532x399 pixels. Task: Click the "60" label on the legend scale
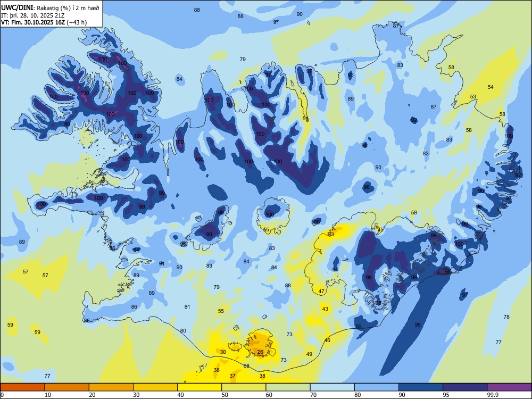[x=269, y=395]
